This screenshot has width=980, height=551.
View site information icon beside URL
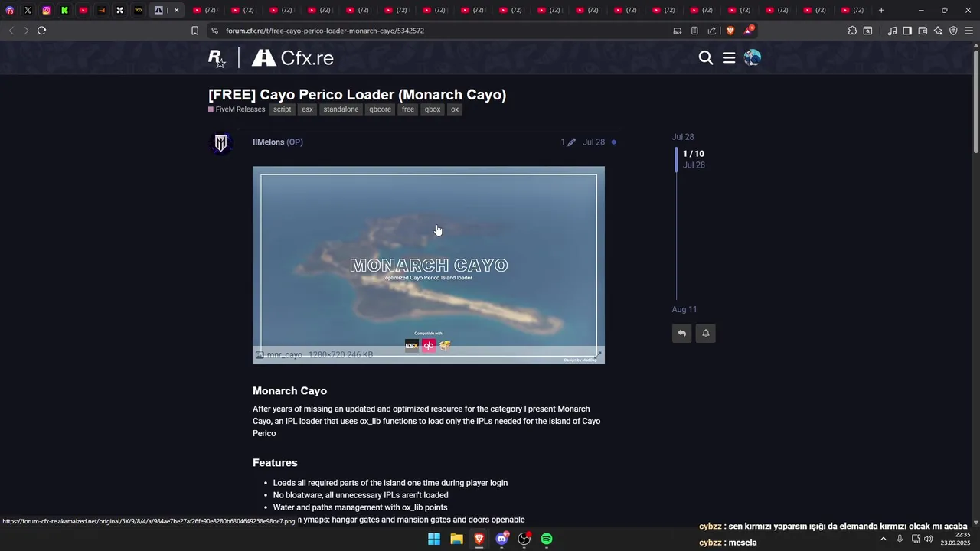[x=214, y=31]
